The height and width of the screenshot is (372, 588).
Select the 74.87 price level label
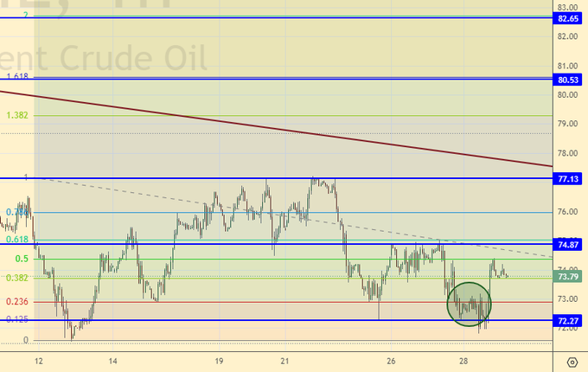tap(567, 245)
